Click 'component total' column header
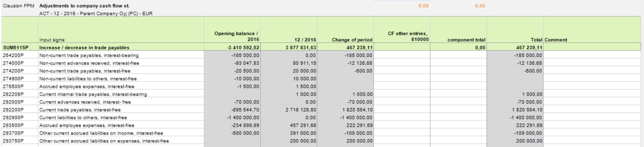The width and height of the screenshot is (644, 147). (467, 40)
